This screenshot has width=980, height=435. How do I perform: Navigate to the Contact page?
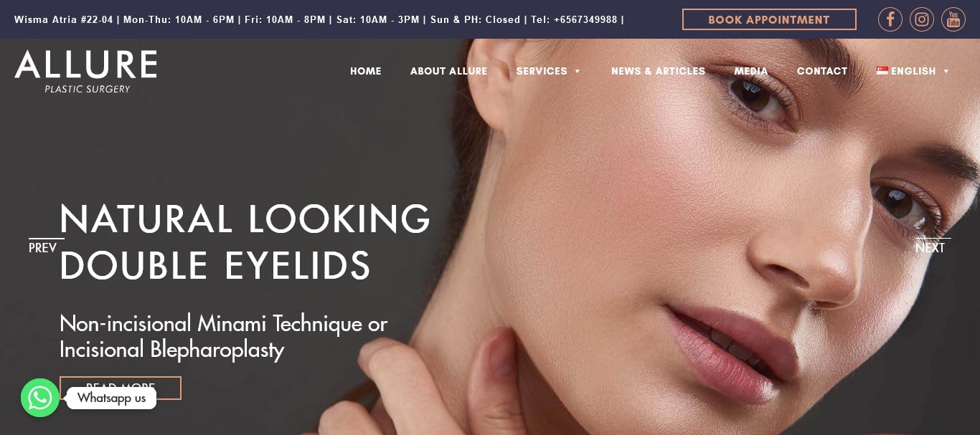[822, 71]
